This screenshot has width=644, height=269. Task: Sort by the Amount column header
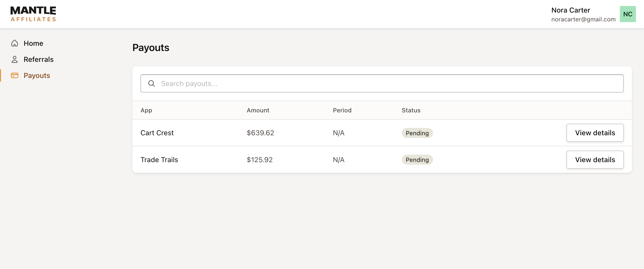[258, 110]
